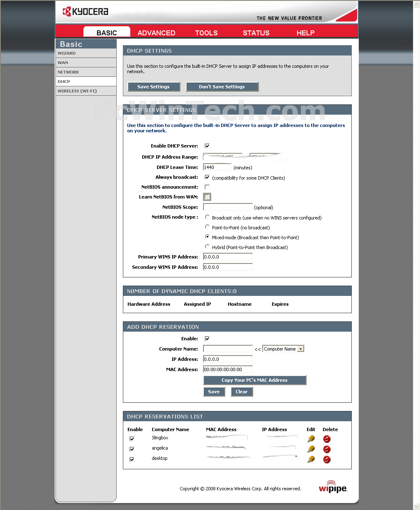Switch to the ADVANCED tab
Screen dimensions: 420x510
tap(156, 33)
